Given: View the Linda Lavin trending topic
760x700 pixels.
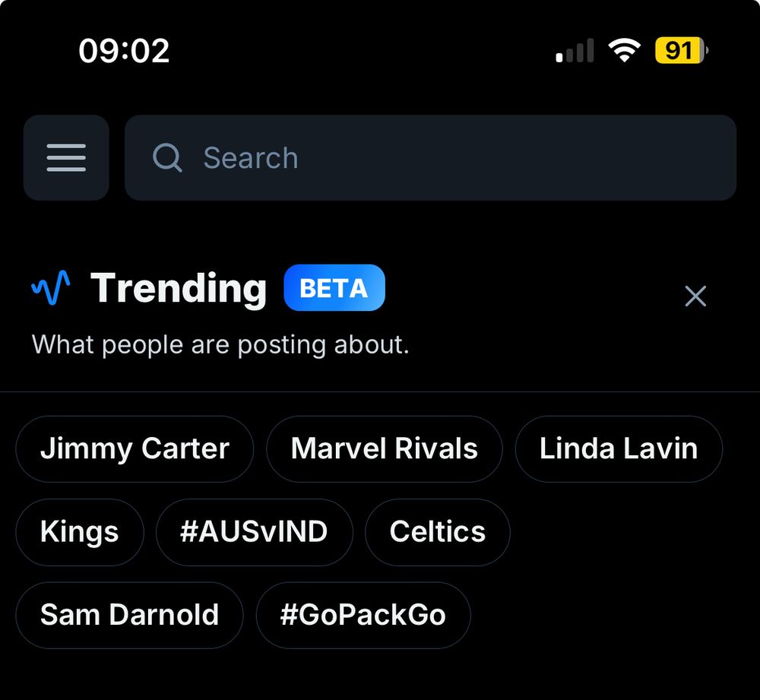Looking at the screenshot, I should [619, 448].
